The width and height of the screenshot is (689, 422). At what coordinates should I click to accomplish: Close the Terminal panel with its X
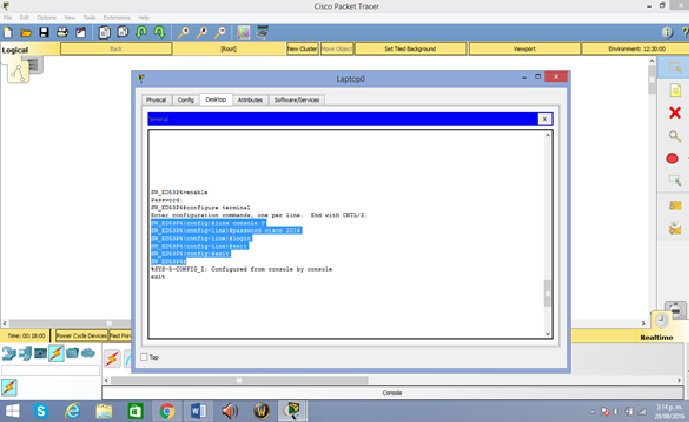coord(544,119)
